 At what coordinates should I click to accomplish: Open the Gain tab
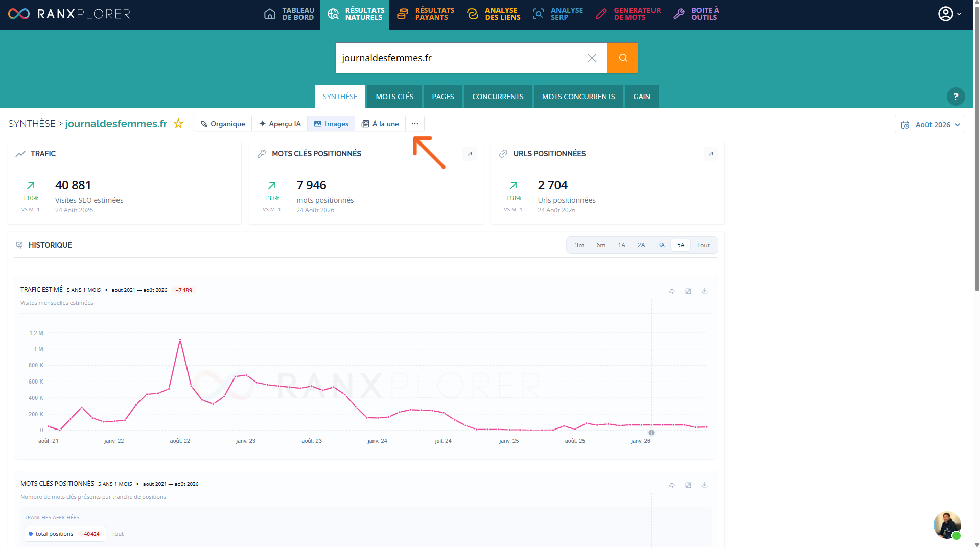tap(642, 97)
